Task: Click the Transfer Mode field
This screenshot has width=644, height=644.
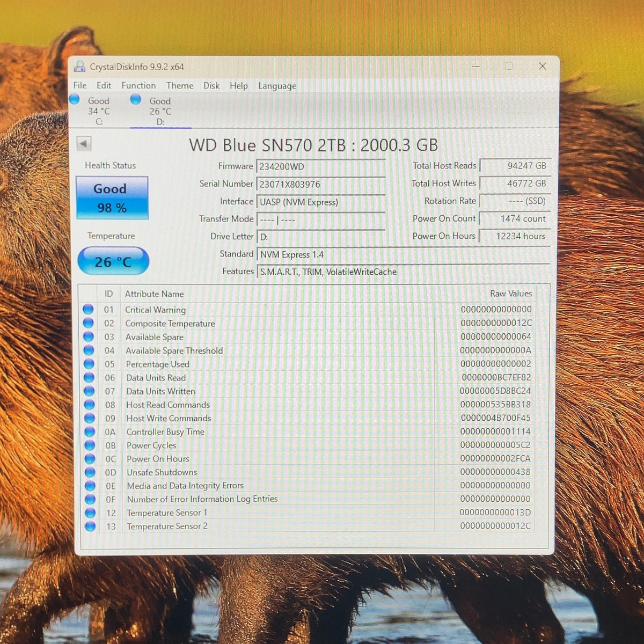Action: [x=321, y=219]
